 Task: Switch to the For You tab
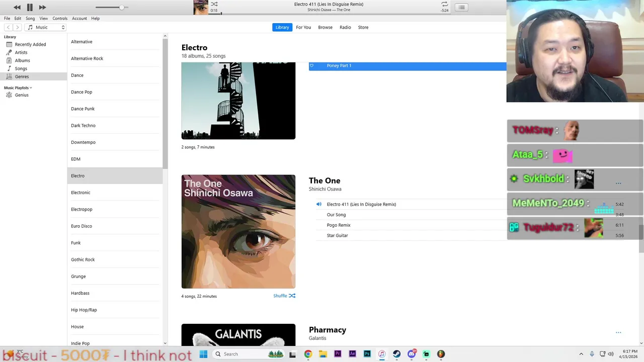[303, 27]
